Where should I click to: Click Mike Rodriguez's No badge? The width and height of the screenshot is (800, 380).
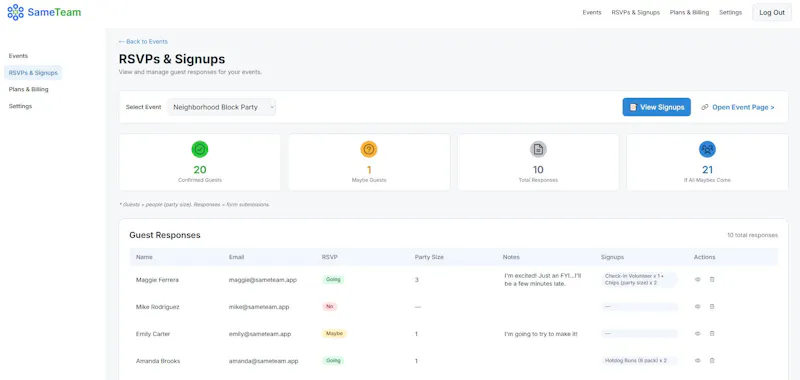329,307
